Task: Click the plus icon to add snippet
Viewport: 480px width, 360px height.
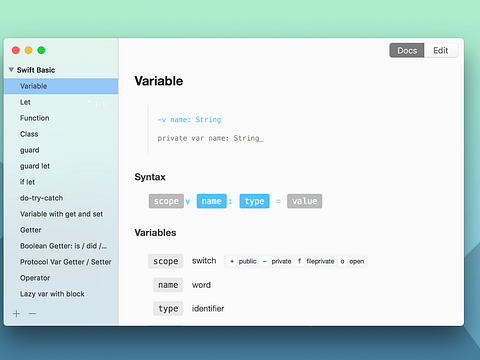Action: (16, 313)
